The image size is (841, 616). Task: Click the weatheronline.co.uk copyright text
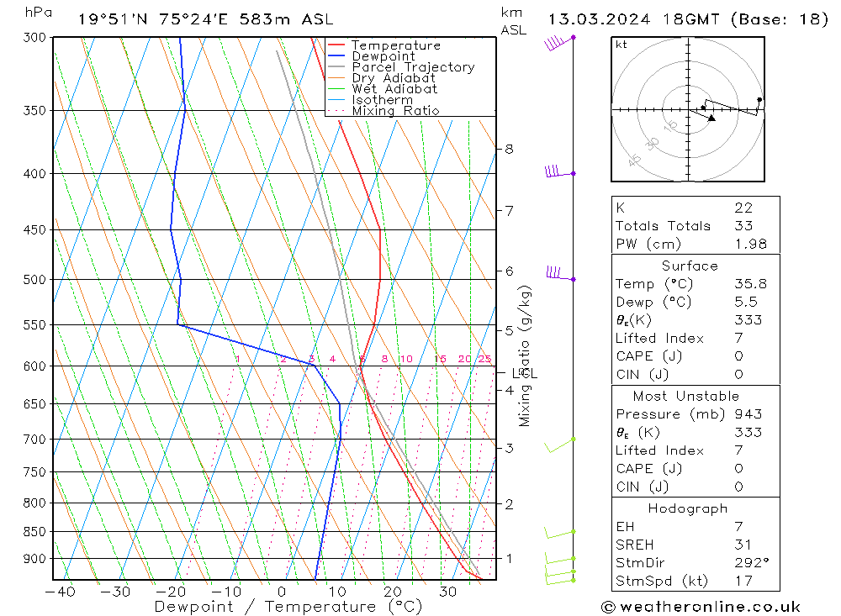pyautogui.click(x=701, y=607)
